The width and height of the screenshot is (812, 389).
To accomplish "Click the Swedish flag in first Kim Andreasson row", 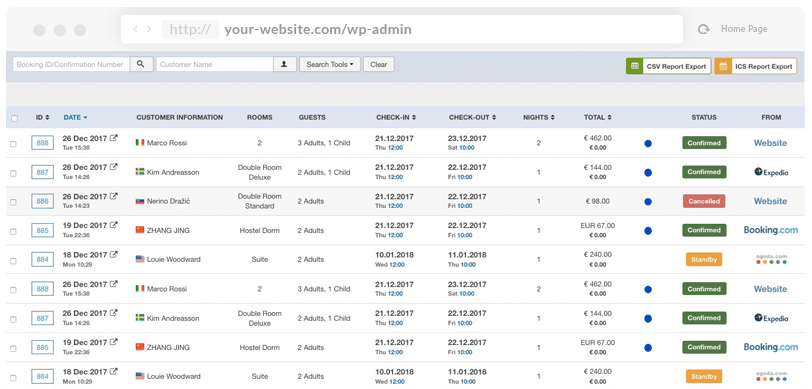I will click(140, 171).
